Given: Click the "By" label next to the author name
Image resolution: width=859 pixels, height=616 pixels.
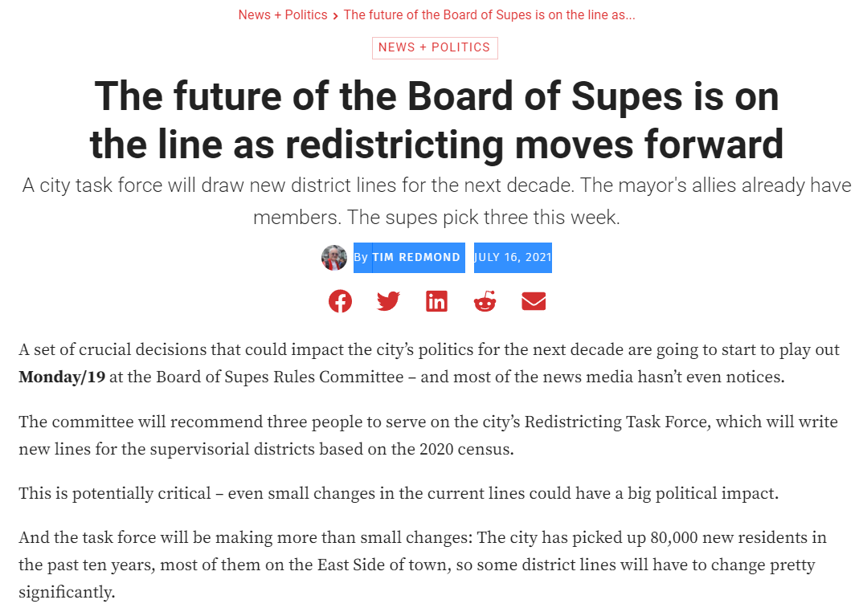Looking at the screenshot, I should click(x=361, y=257).
